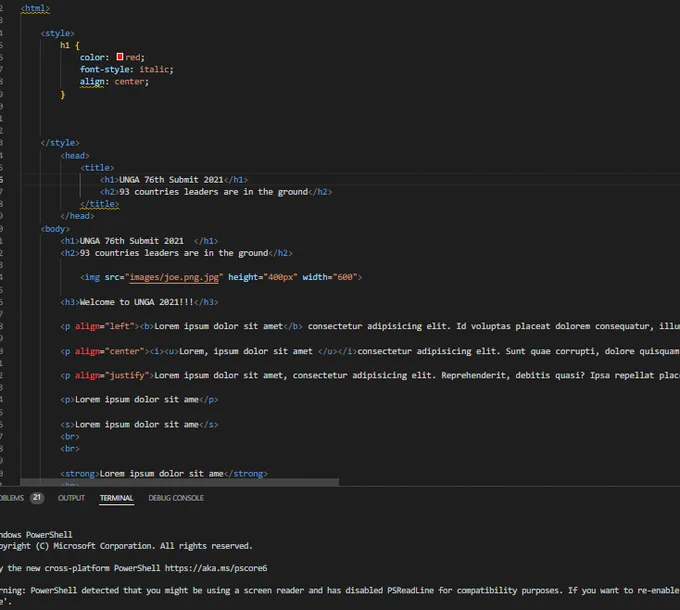Click the first br tag line
Viewport: 680px width, 610px height.
point(70,437)
